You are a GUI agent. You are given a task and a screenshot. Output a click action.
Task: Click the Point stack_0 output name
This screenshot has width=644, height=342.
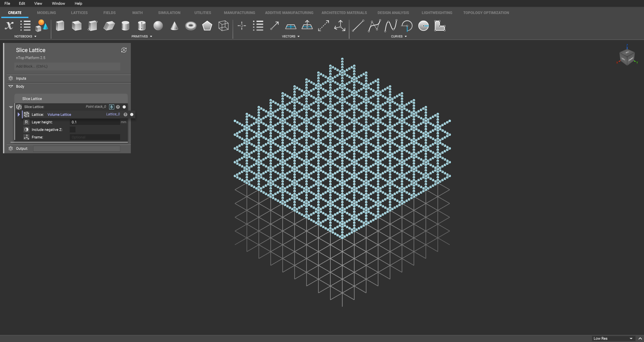click(x=96, y=107)
